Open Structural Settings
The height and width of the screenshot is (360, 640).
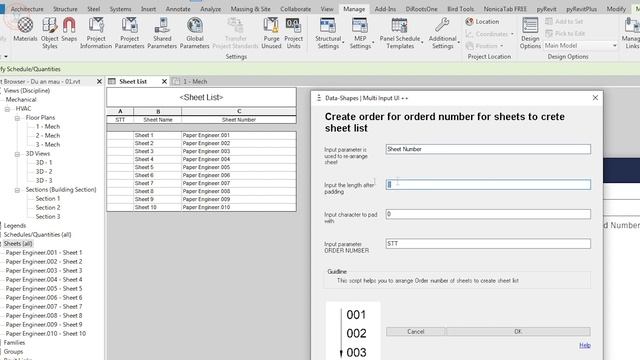pos(328,33)
